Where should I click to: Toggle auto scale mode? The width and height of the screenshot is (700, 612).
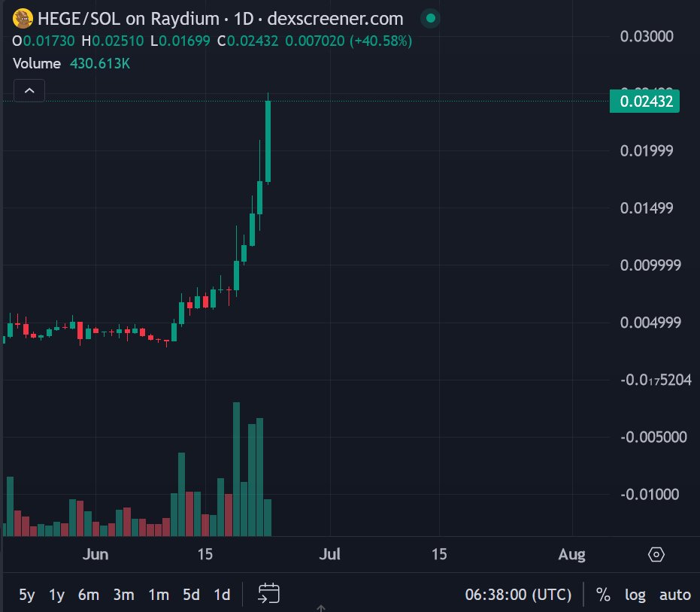pyautogui.click(x=675, y=595)
